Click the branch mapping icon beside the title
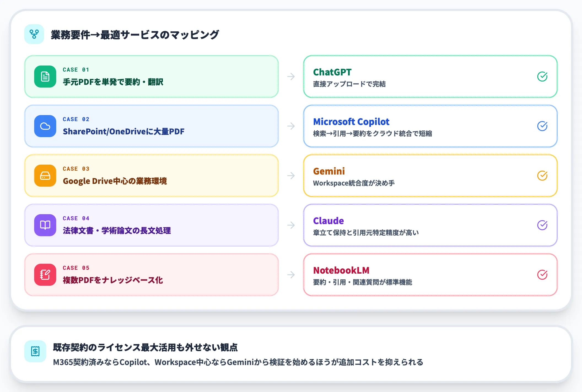The width and height of the screenshot is (582, 392). [34, 34]
